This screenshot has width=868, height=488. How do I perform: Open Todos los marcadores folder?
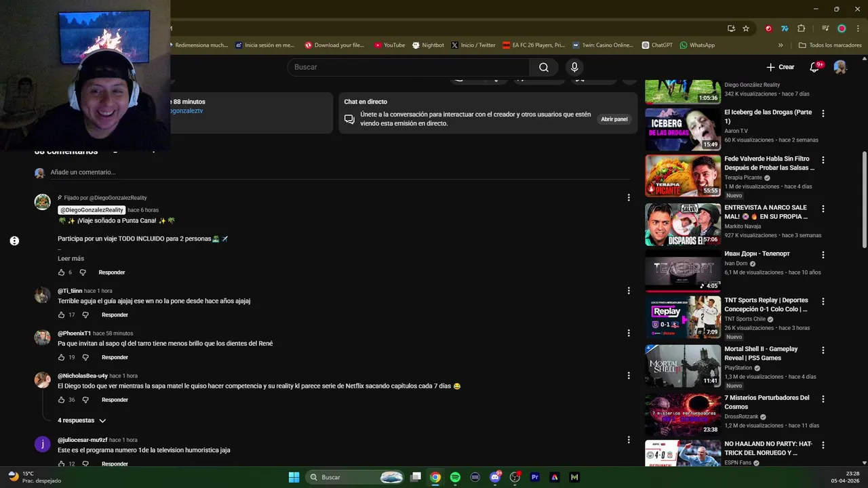830,45
